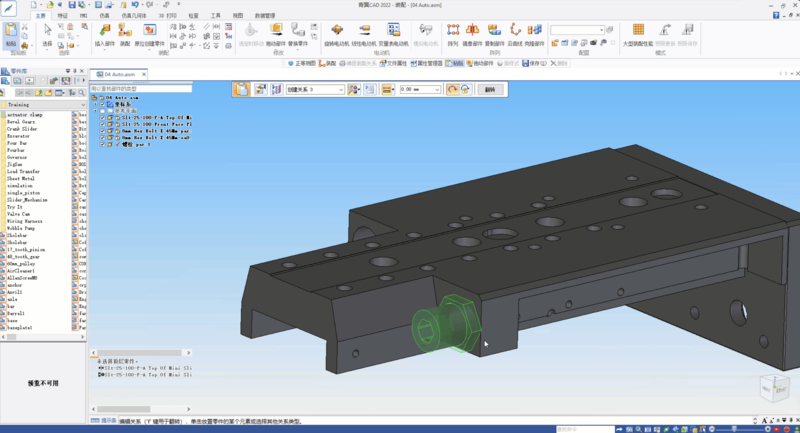Open the 工具 (Tools) ribbon tab
The width and height of the screenshot is (800, 433).
[x=215, y=16]
